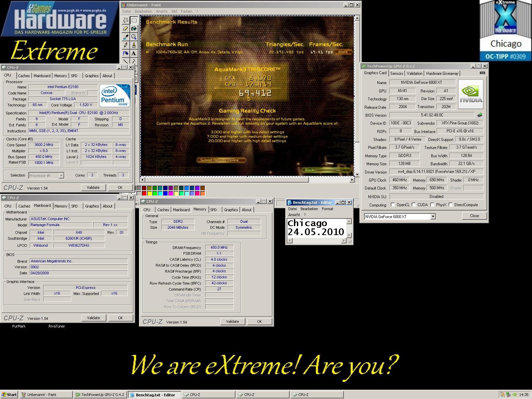Screen dimensions: 532x399
Task: Open the Ansicht menu in Editor
Action: [294, 215]
